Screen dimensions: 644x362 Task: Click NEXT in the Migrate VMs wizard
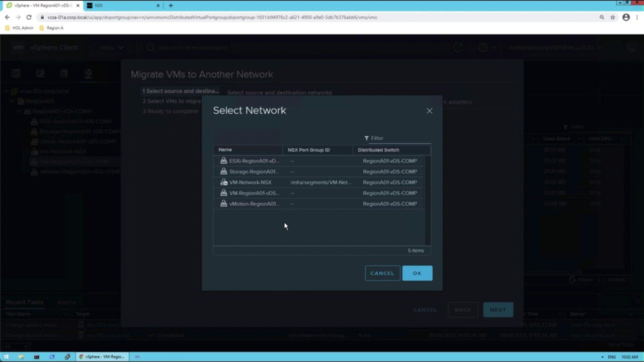point(498,310)
